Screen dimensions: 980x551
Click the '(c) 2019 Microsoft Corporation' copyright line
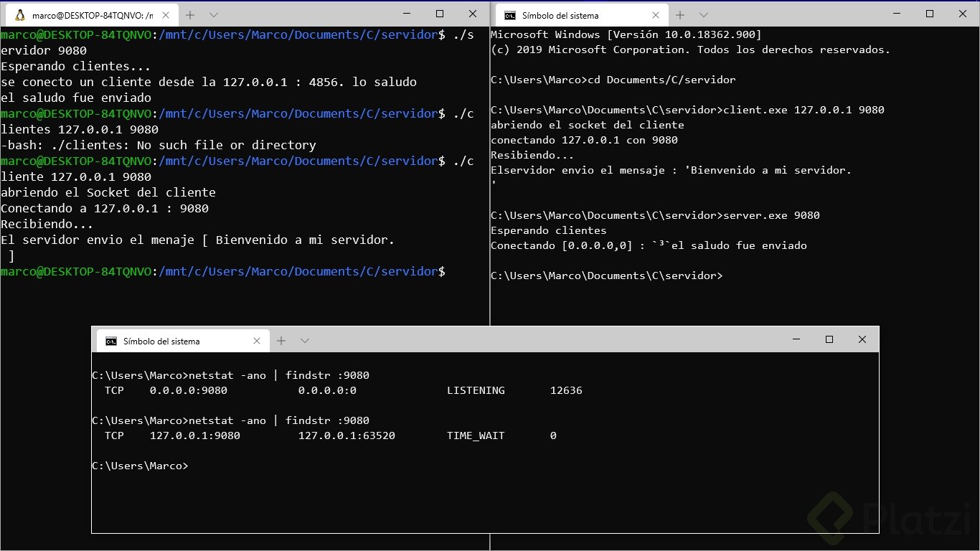pos(690,50)
